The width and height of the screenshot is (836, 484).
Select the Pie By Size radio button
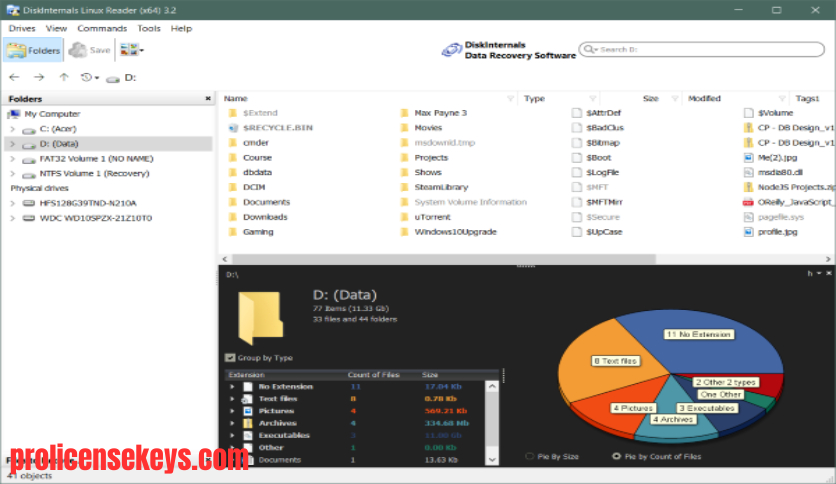click(529, 456)
